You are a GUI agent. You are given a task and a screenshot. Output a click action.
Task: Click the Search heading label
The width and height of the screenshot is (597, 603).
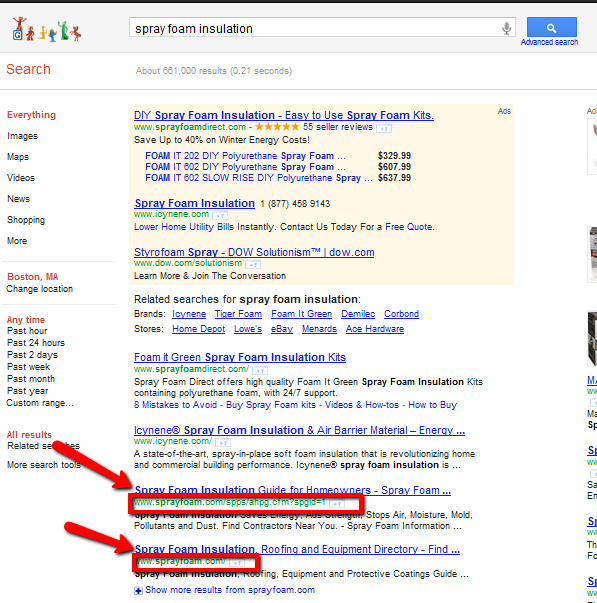(x=28, y=70)
